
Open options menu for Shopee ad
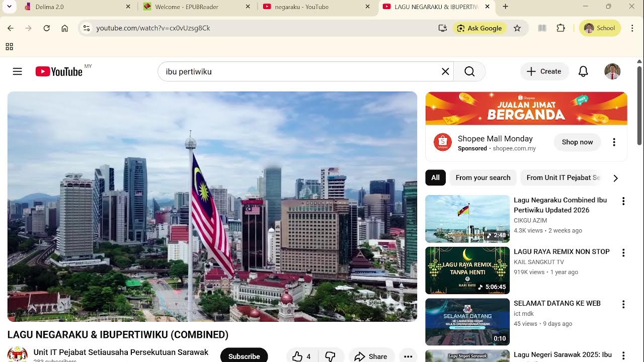point(614,142)
